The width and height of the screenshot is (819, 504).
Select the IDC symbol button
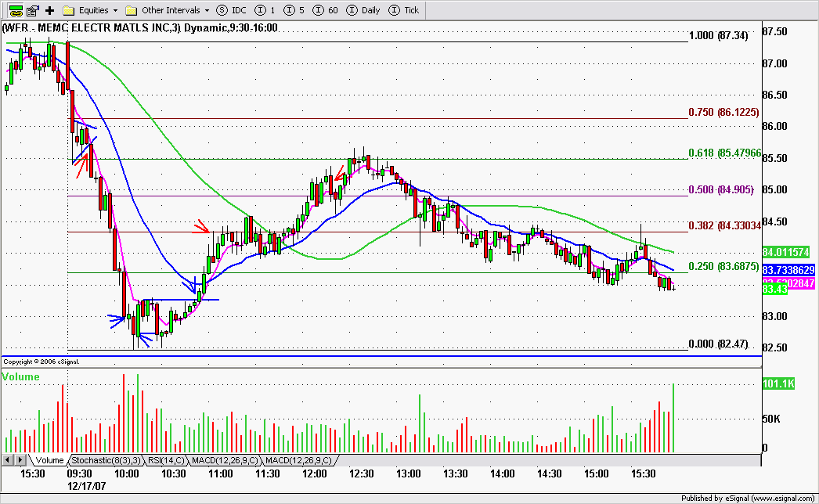[x=231, y=10]
